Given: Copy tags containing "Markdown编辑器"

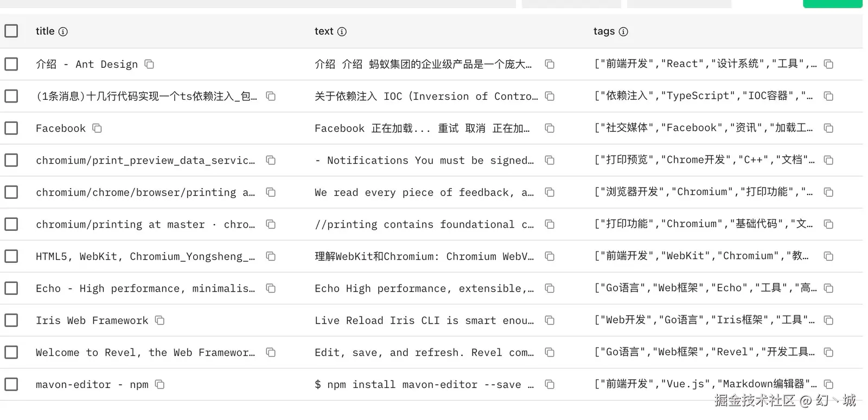Looking at the screenshot, I should [x=828, y=384].
